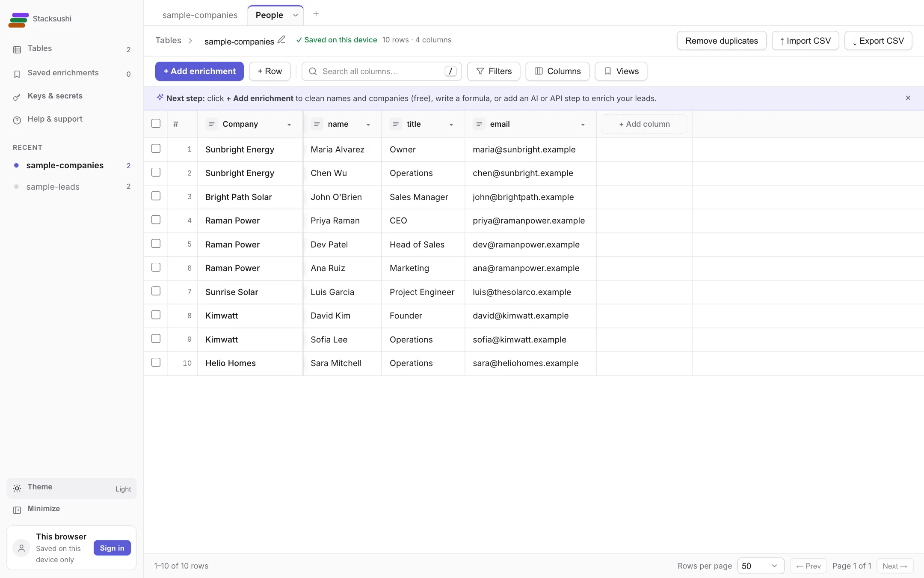Click the text-type icon in title header
The image size is (924, 578).
click(x=396, y=124)
